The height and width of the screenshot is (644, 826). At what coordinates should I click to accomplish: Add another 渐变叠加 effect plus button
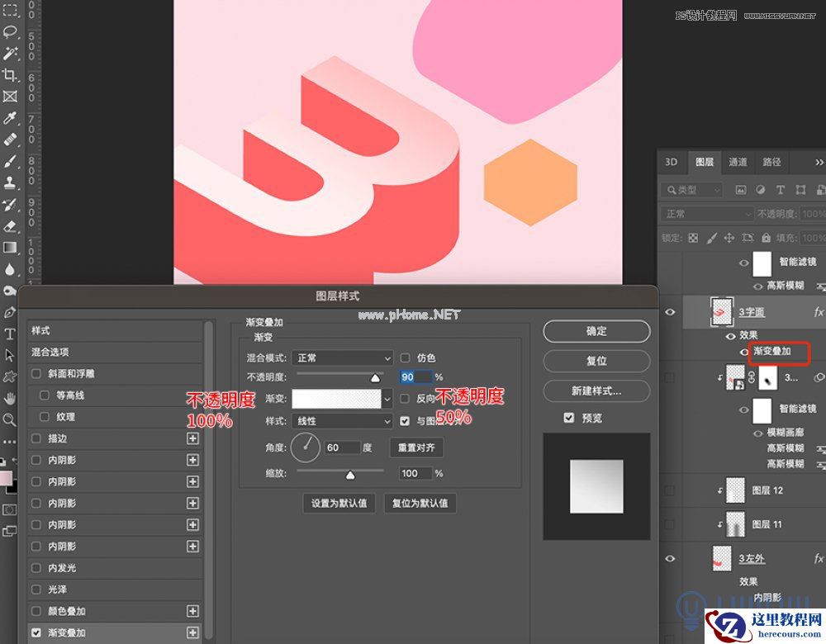(x=192, y=632)
